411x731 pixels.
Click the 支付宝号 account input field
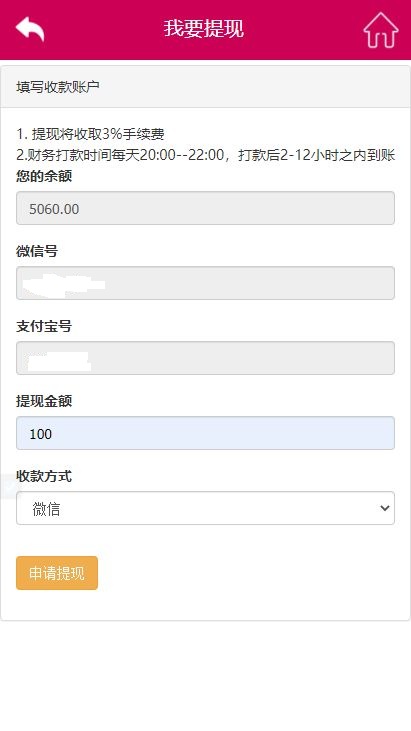[x=206, y=358]
